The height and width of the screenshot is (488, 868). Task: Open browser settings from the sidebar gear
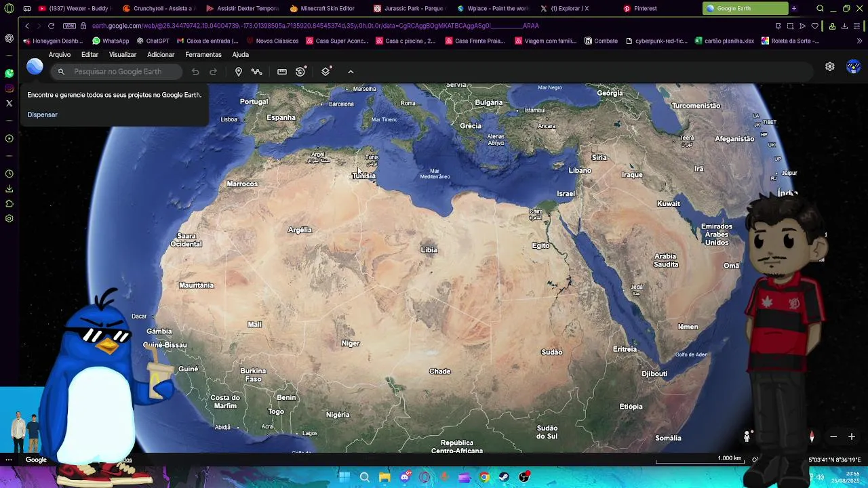coord(9,218)
